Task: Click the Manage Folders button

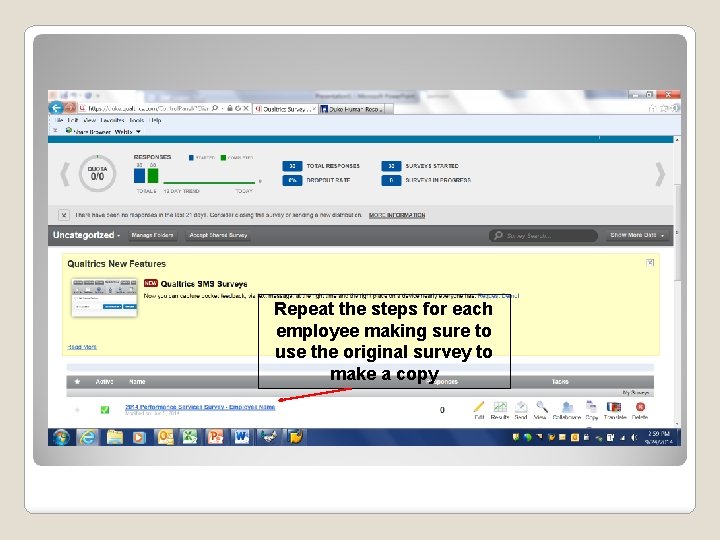Action: click(152, 235)
